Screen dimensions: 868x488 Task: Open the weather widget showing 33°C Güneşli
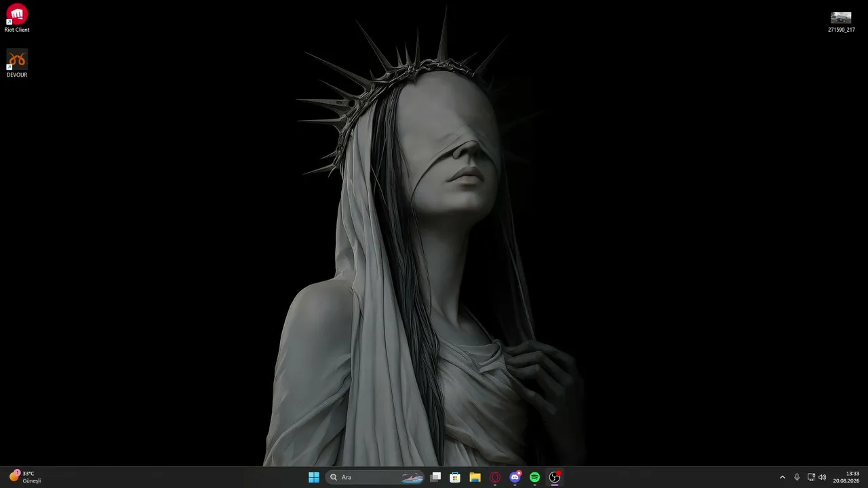[25, 477]
